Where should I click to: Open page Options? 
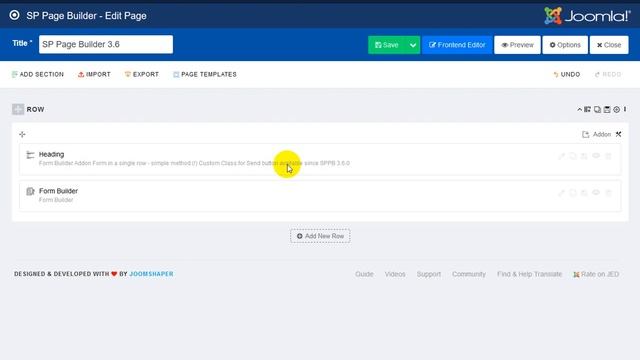[x=565, y=45]
